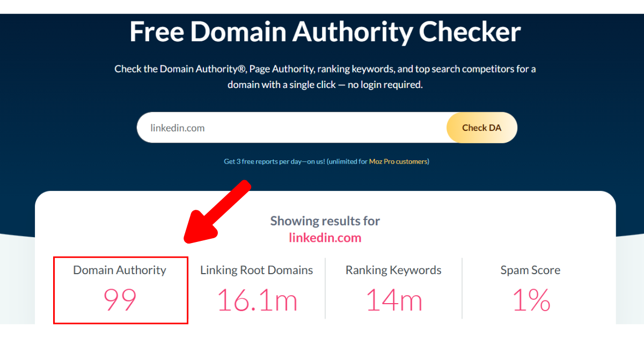Click the pink linkedin.com results text
644x338 pixels.
325,238
